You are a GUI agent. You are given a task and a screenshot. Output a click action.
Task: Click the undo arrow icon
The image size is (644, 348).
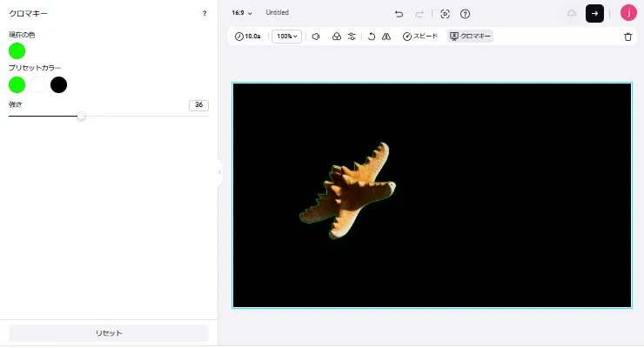pos(399,14)
